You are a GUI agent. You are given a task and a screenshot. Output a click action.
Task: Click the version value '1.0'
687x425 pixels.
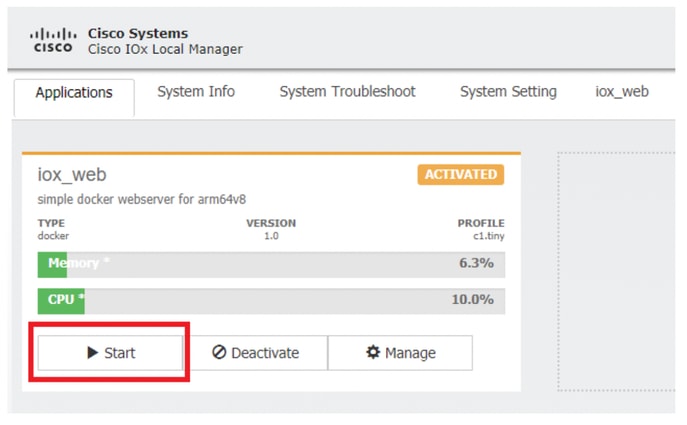click(271, 236)
